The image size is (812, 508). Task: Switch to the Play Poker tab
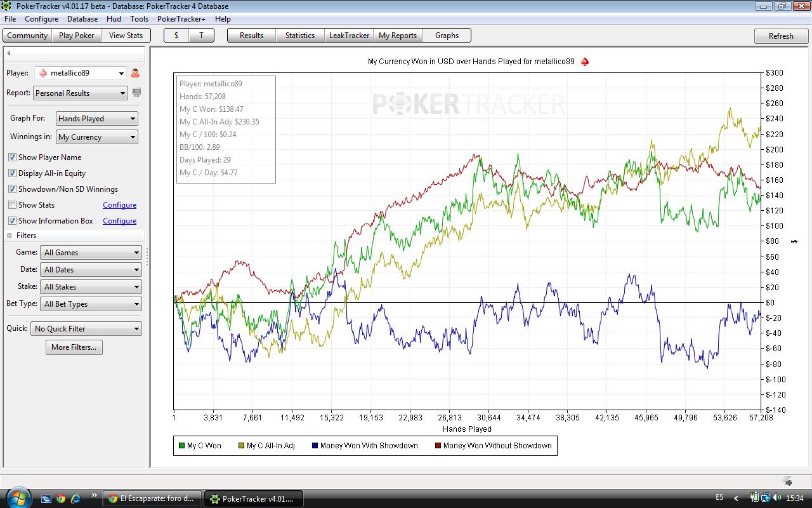tap(77, 36)
